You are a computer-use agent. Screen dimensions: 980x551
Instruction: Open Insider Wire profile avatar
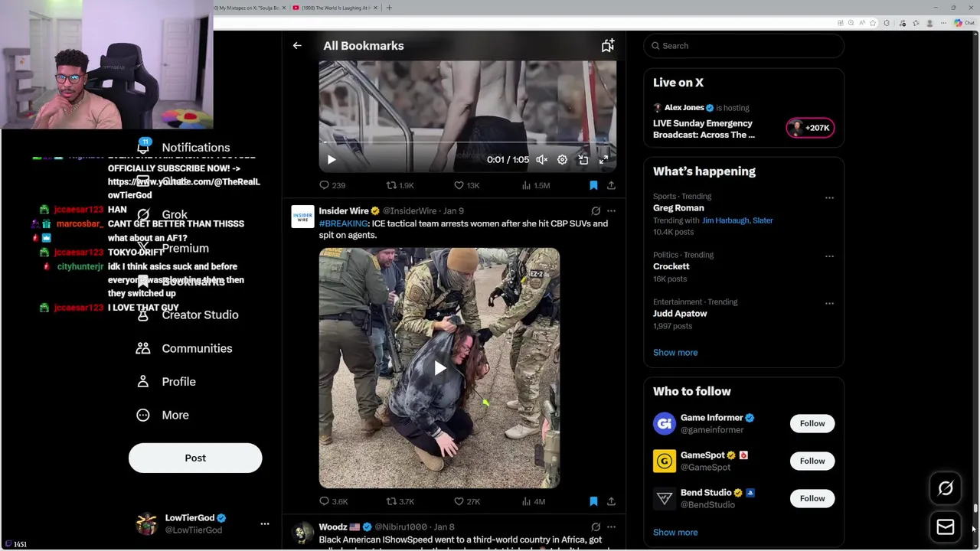pyautogui.click(x=302, y=217)
